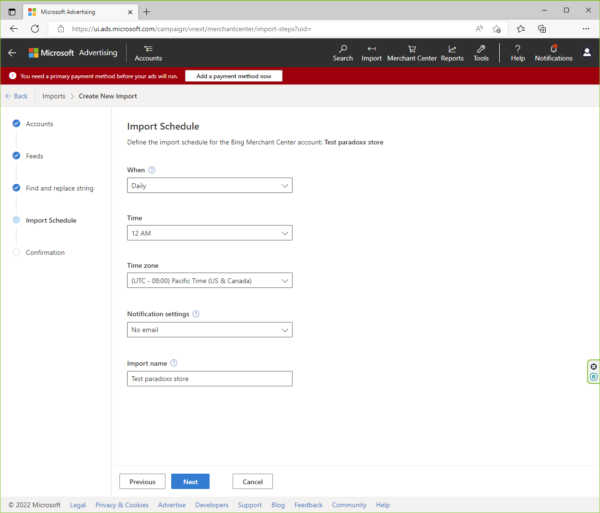Click the Import name text field

(210, 379)
